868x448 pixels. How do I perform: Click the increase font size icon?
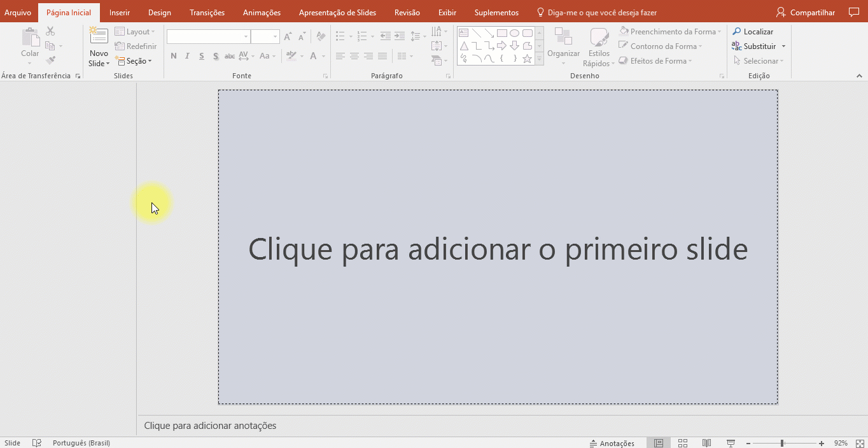(x=288, y=37)
